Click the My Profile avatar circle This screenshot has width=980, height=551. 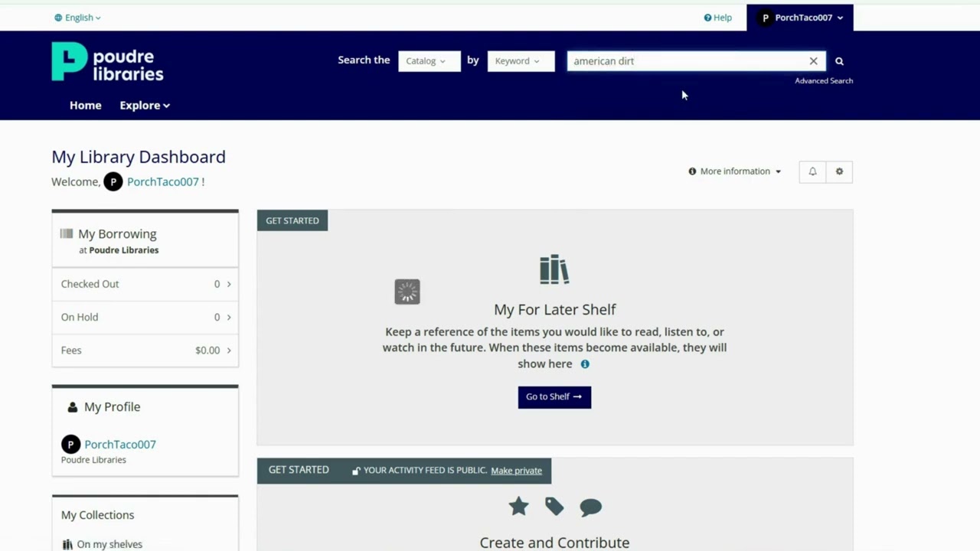point(70,445)
